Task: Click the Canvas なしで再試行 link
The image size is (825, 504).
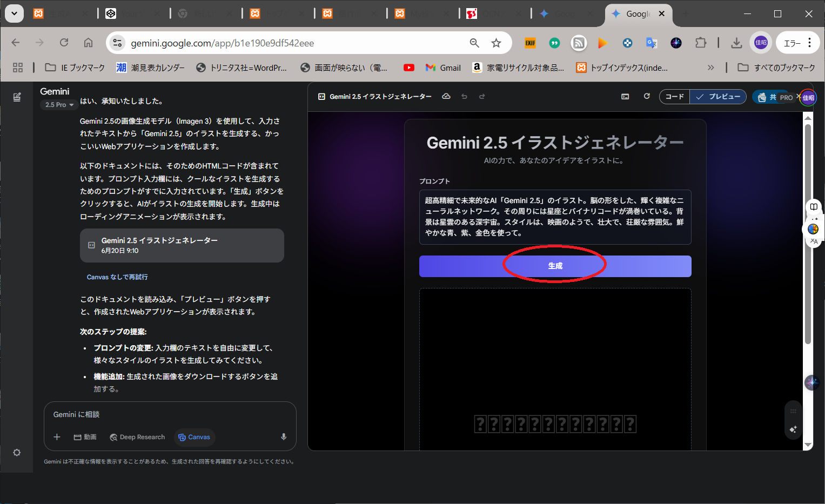Action: [x=117, y=277]
